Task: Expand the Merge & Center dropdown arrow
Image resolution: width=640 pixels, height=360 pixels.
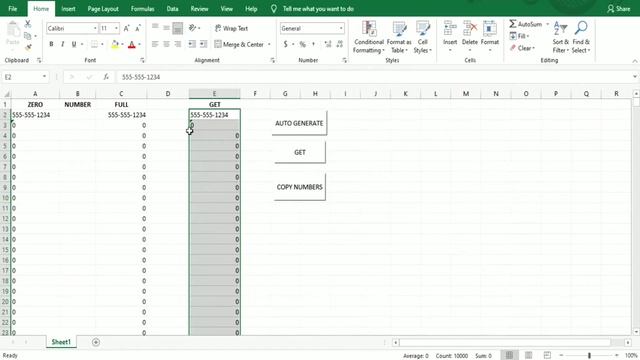Action: pos(269,44)
